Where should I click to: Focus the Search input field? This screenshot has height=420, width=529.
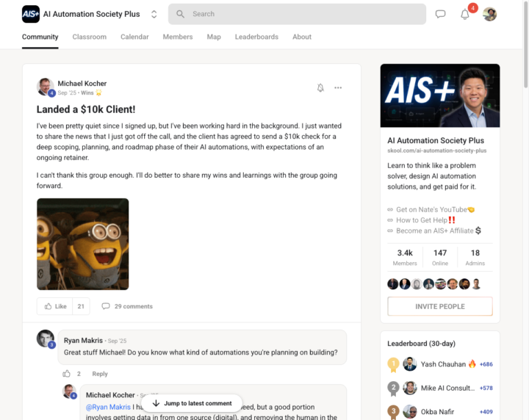point(297,14)
